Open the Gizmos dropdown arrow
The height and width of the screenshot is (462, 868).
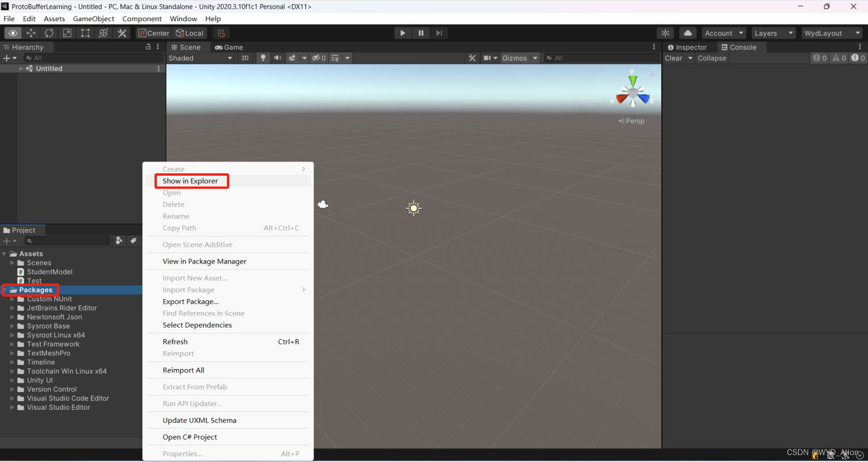point(535,58)
